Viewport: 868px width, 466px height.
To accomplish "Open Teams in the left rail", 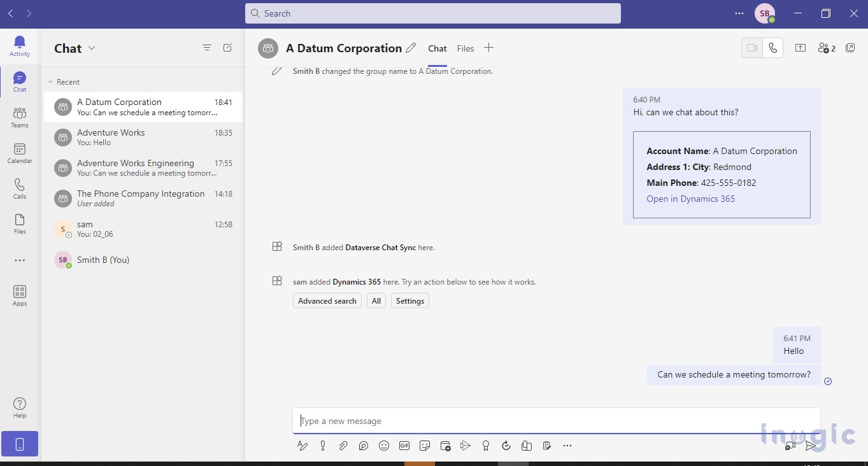I will pyautogui.click(x=20, y=117).
